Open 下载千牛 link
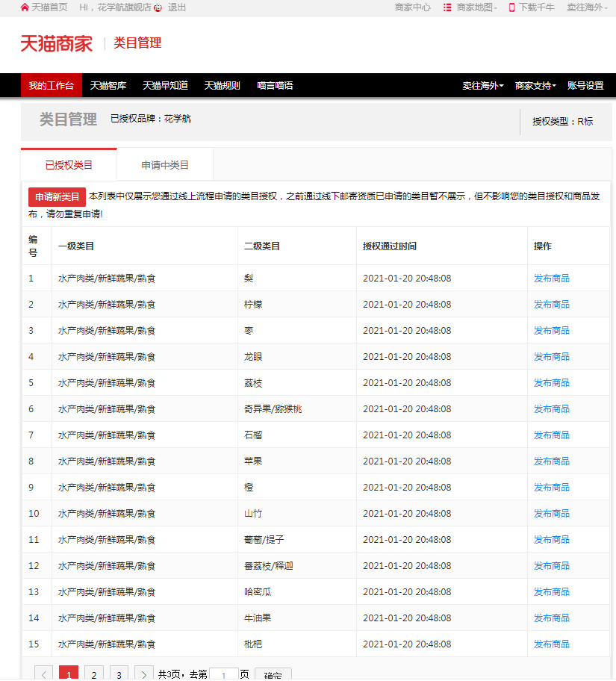This screenshot has height=681, width=616. click(537, 7)
